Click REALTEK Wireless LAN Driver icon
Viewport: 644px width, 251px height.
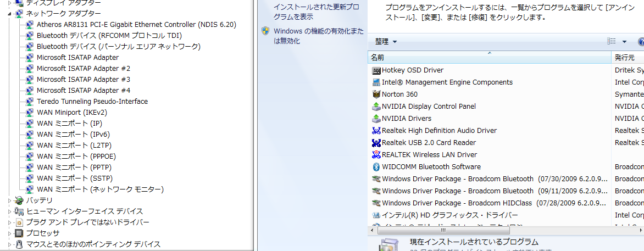click(376, 155)
